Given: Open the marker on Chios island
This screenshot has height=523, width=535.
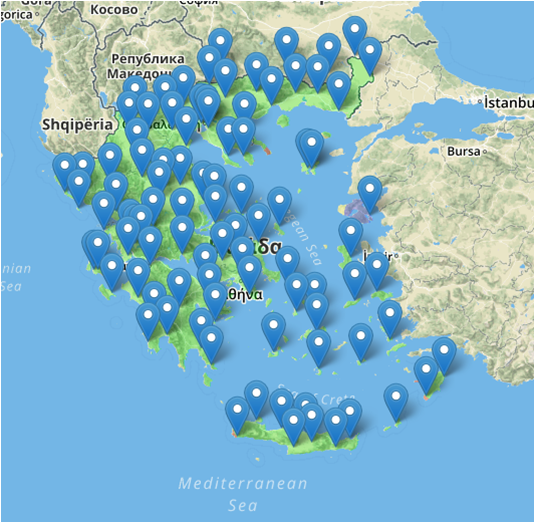Looking at the screenshot, I should [x=351, y=237].
